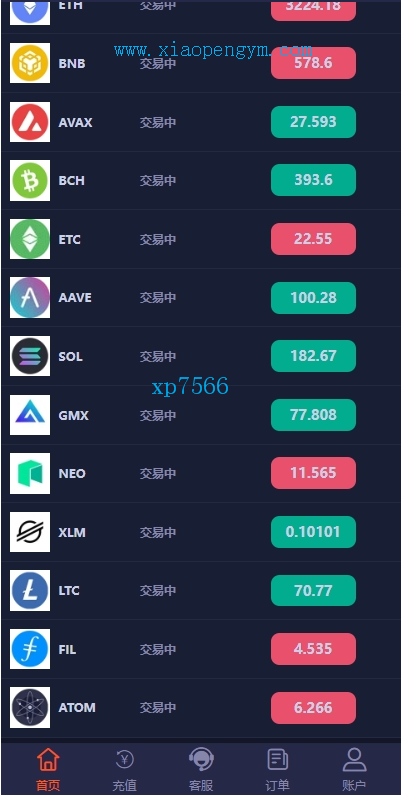Open the green BCH coin icon

pos(30,180)
